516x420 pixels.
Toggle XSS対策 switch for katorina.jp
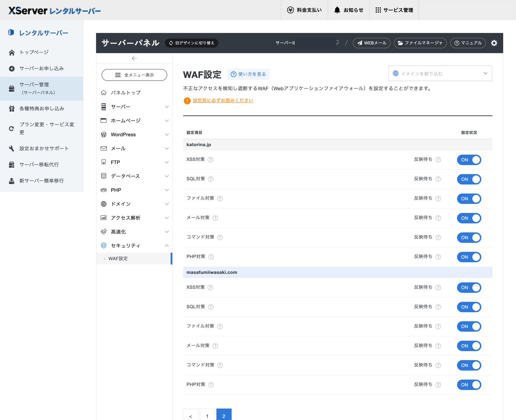pyautogui.click(x=469, y=160)
